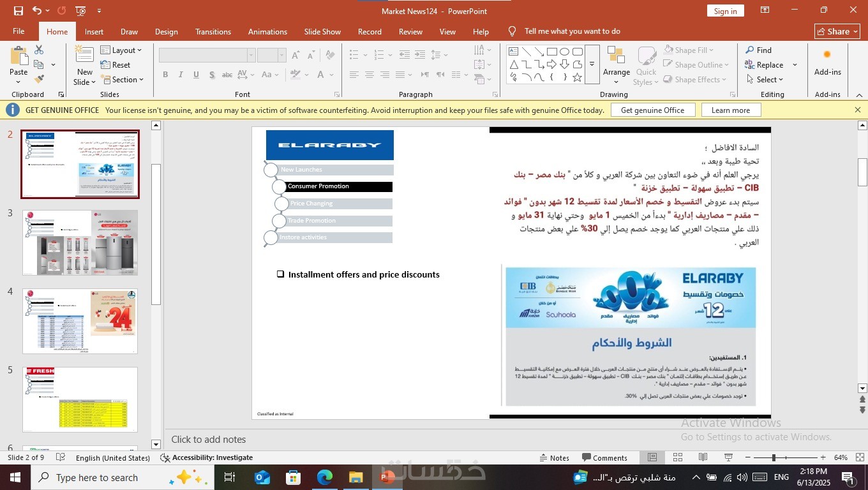Go to the Transitions tab
This screenshot has width=868, height=490.
click(213, 31)
